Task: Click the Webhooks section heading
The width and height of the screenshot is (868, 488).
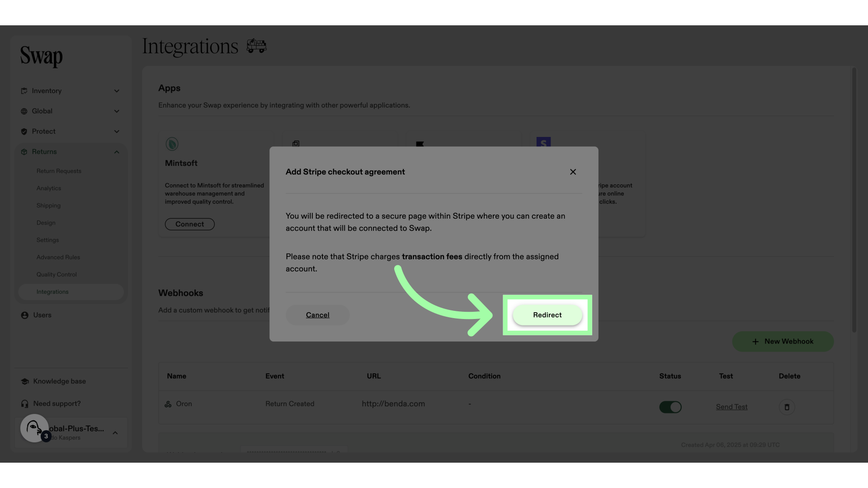Action: coord(181,293)
